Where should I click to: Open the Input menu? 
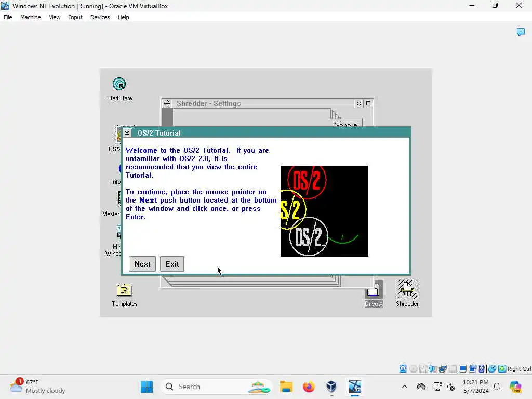[x=75, y=17]
